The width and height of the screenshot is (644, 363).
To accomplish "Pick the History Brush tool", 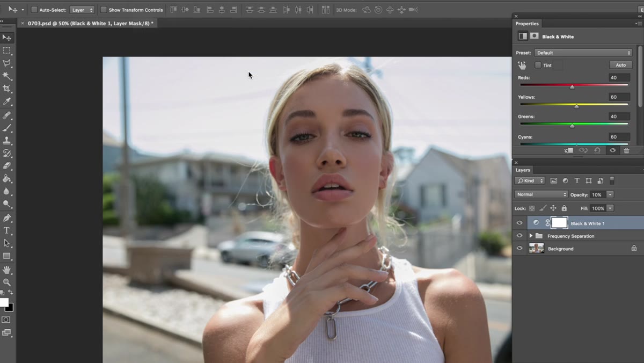I will [x=6, y=154].
